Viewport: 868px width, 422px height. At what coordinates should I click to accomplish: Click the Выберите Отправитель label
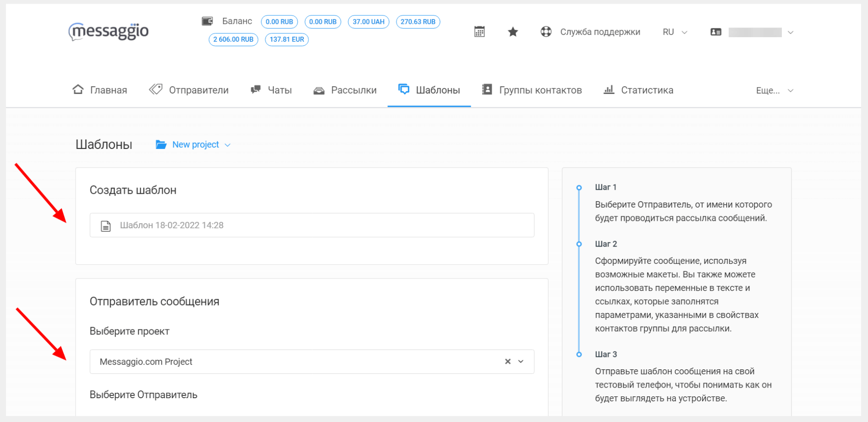point(143,395)
